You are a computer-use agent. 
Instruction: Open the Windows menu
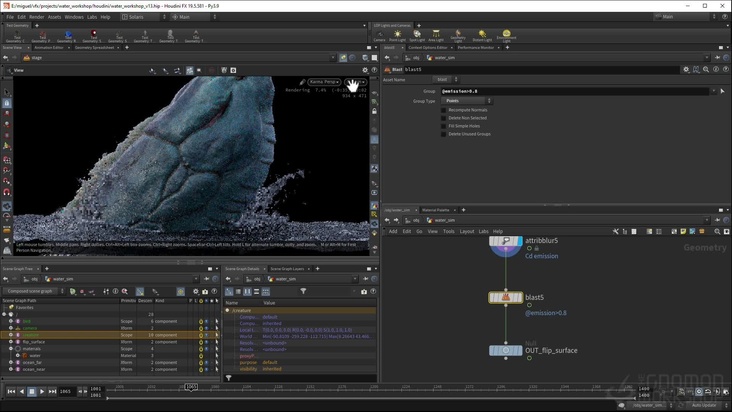[x=74, y=17]
